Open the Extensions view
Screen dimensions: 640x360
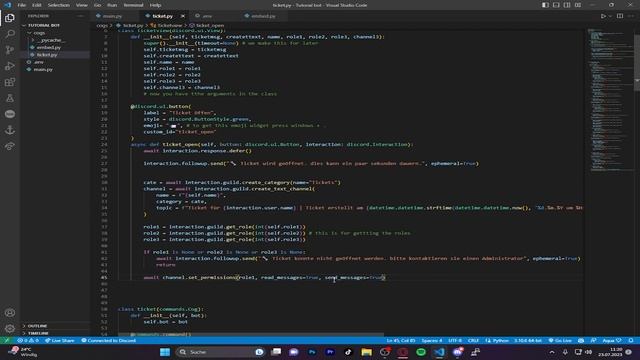(10, 82)
